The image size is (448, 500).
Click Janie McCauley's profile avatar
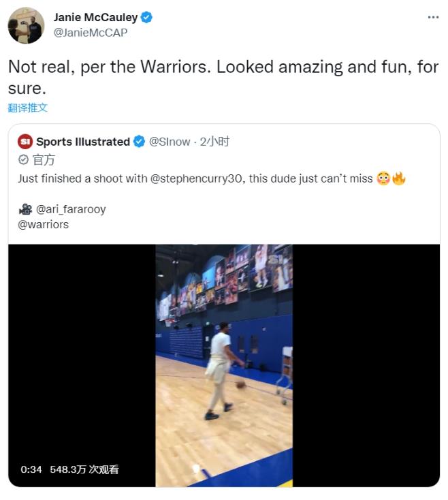click(x=26, y=25)
